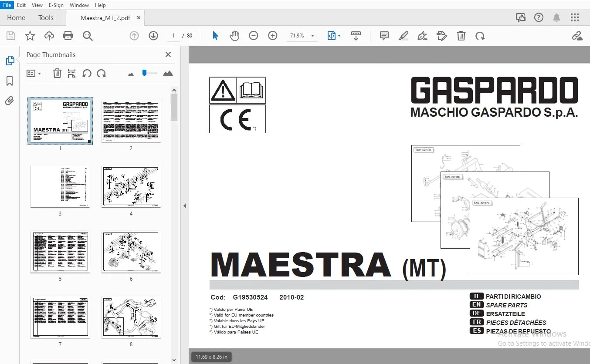Select page 6 thumbnail
590x364 pixels.
tap(131, 252)
